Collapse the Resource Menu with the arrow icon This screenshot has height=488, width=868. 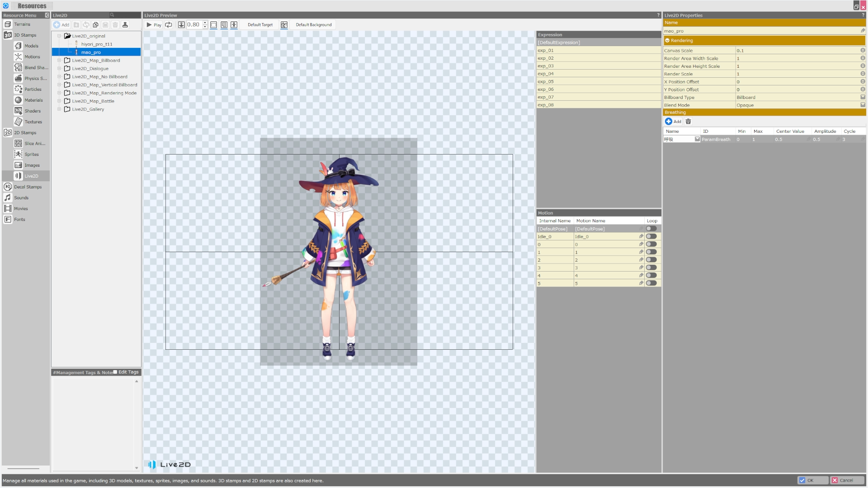[47, 15]
